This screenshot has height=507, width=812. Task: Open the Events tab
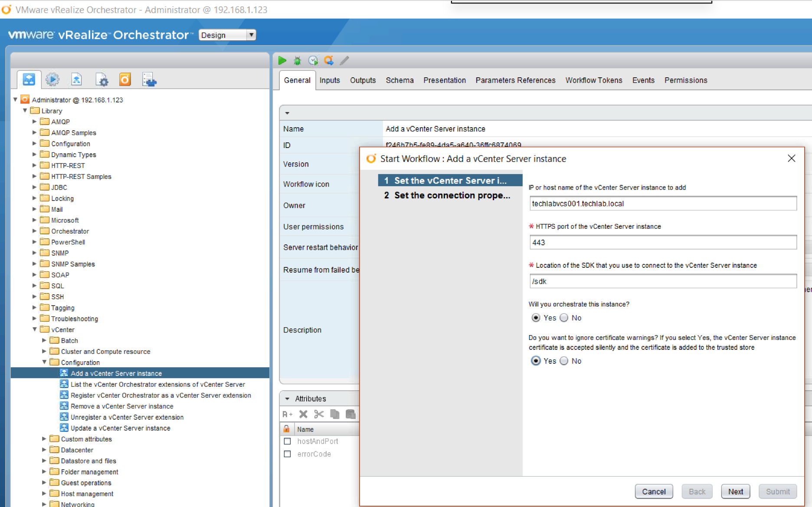[x=643, y=80]
